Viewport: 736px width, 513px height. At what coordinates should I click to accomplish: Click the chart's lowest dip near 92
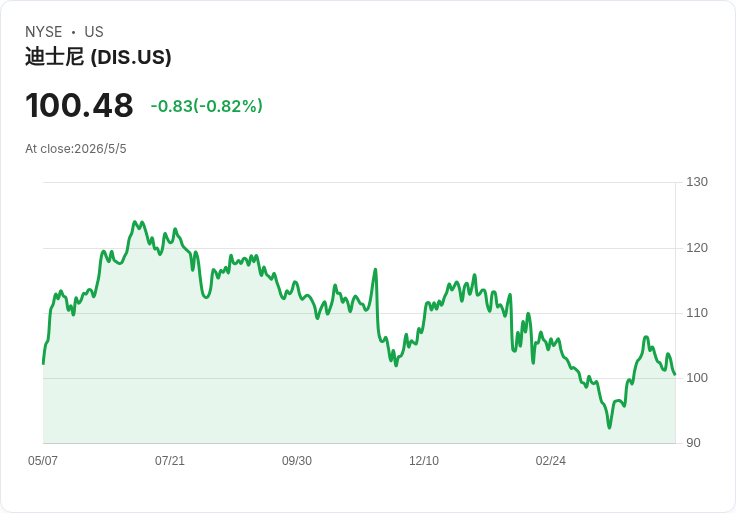tap(609, 427)
